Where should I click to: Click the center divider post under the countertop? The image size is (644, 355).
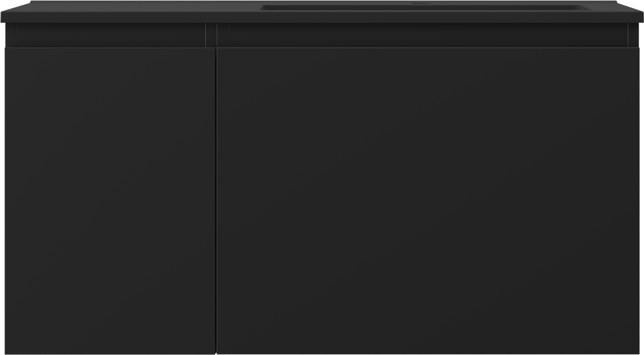point(217,35)
